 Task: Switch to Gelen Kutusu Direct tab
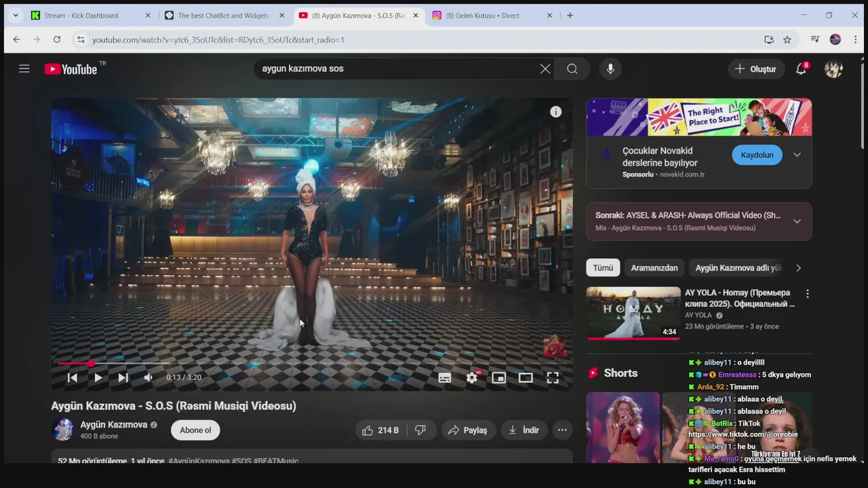coord(483,16)
